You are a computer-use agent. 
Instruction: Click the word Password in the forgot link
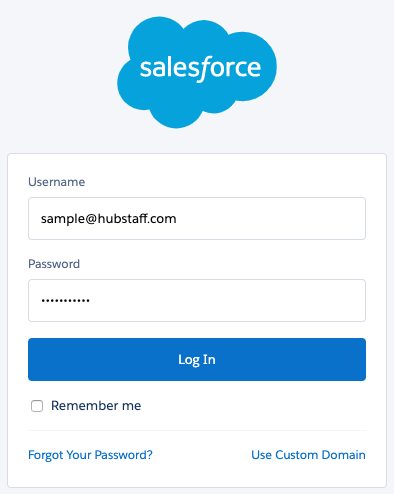124,455
